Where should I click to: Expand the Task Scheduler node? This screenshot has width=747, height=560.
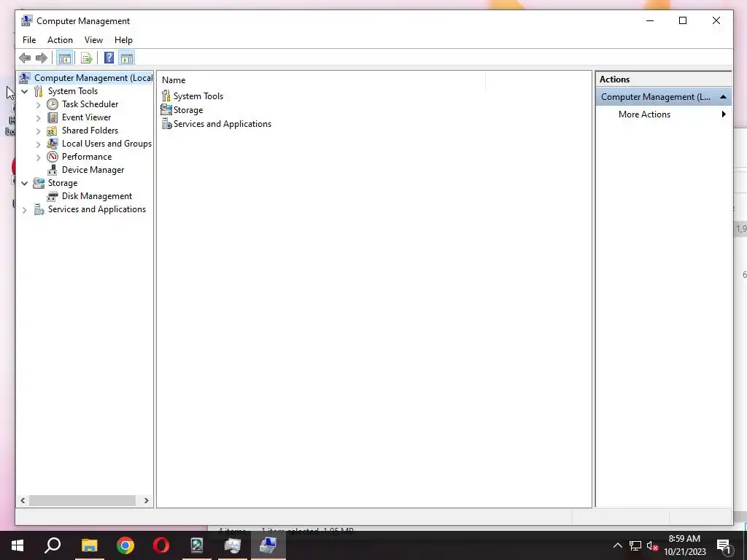(x=38, y=105)
